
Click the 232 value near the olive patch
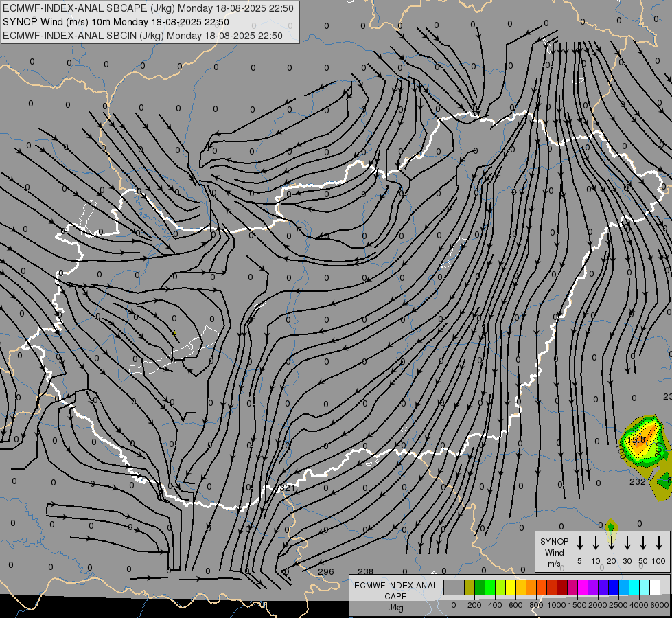point(637,481)
